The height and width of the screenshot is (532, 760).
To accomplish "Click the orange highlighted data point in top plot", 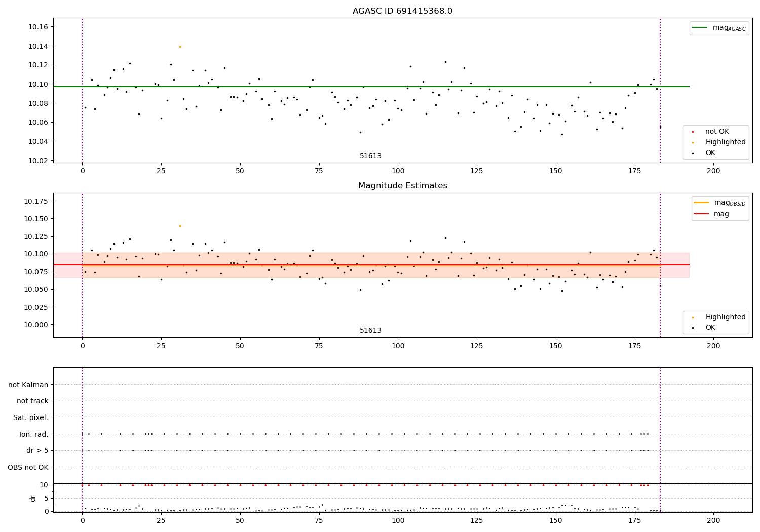I will [180, 47].
